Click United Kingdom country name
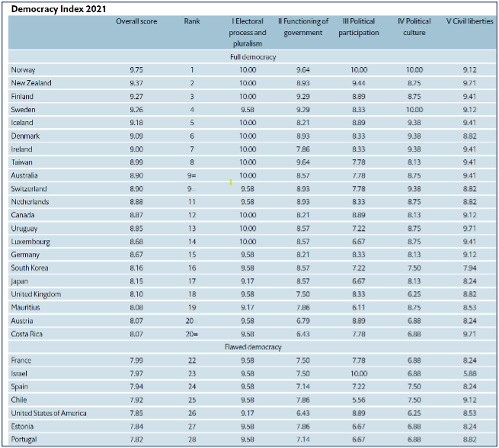Image resolution: width=499 pixels, height=448 pixels. pyautogui.click(x=36, y=294)
